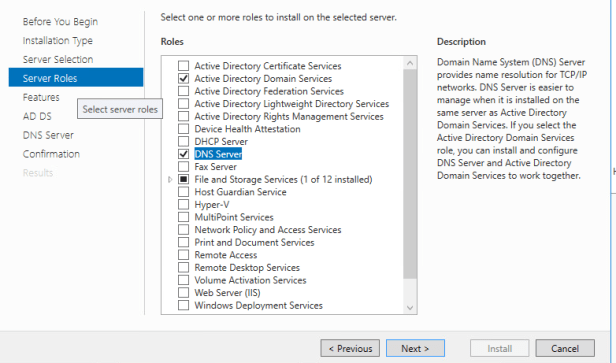This screenshot has width=616, height=363.
Task: Check the MultiPoint Services checkbox
Action: click(x=183, y=217)
